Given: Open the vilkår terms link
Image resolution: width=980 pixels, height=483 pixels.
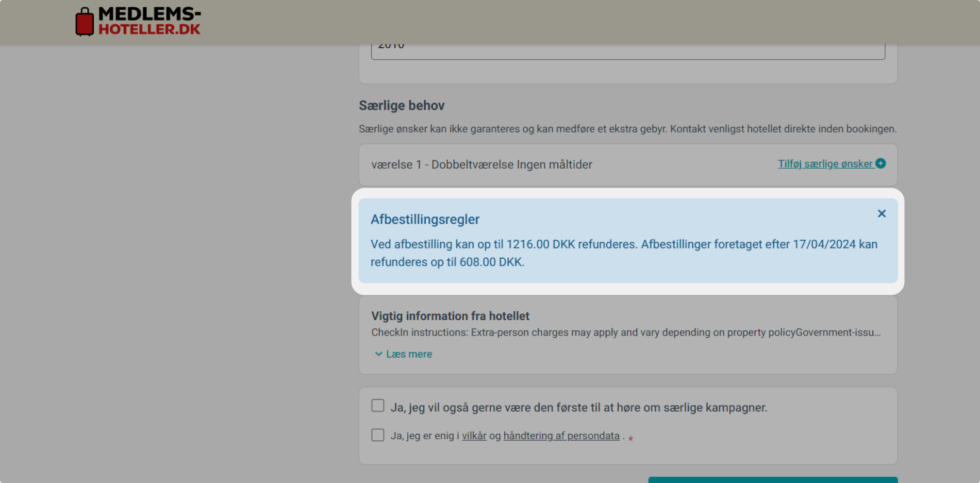Looking at the screenshot, I should pyautogui.click(x=474, y=436).
